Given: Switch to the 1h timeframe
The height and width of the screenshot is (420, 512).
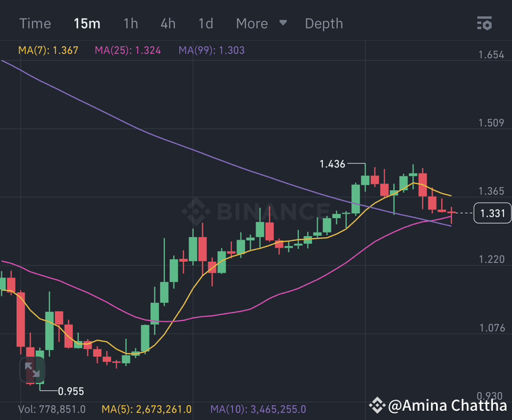Looking at the screenshot, I should pyautogui.click(x=130, y=23).
